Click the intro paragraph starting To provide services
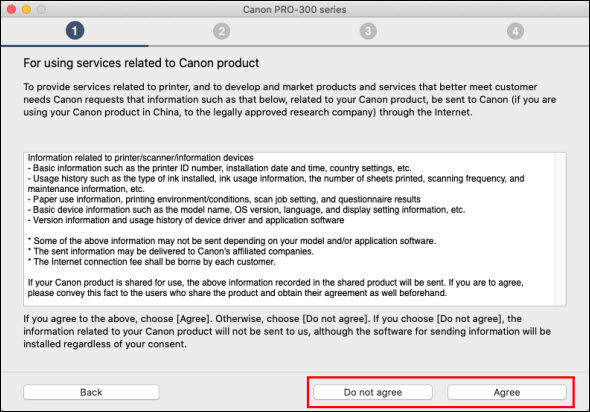590x412 pixels. coord(289,99)
